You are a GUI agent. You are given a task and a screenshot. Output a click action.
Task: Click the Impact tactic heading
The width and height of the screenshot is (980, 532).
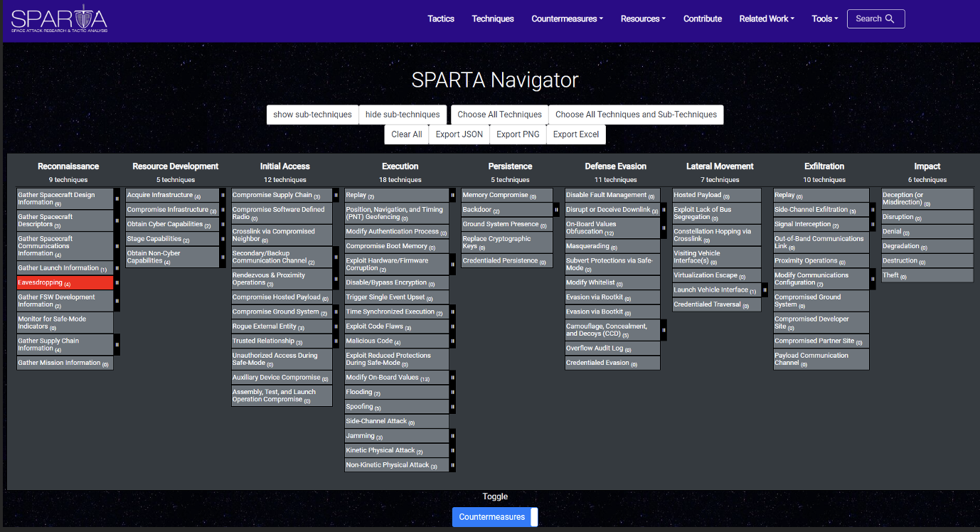[x=927, y=166]
